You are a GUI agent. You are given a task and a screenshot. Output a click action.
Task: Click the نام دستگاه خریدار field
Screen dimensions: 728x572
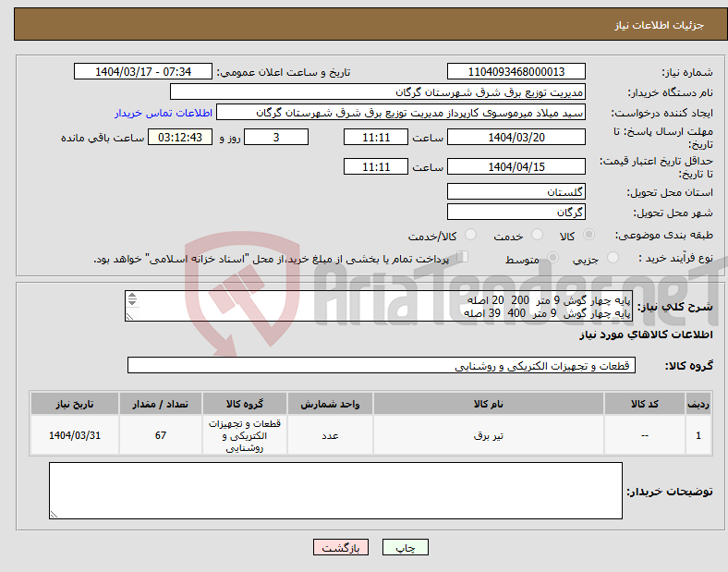click(x=378, y=91)
